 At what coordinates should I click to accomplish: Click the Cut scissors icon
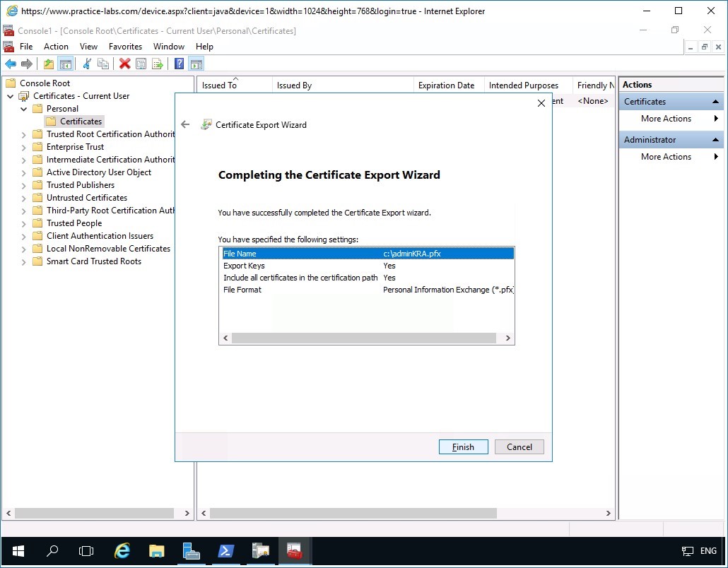tap(87, 64)
